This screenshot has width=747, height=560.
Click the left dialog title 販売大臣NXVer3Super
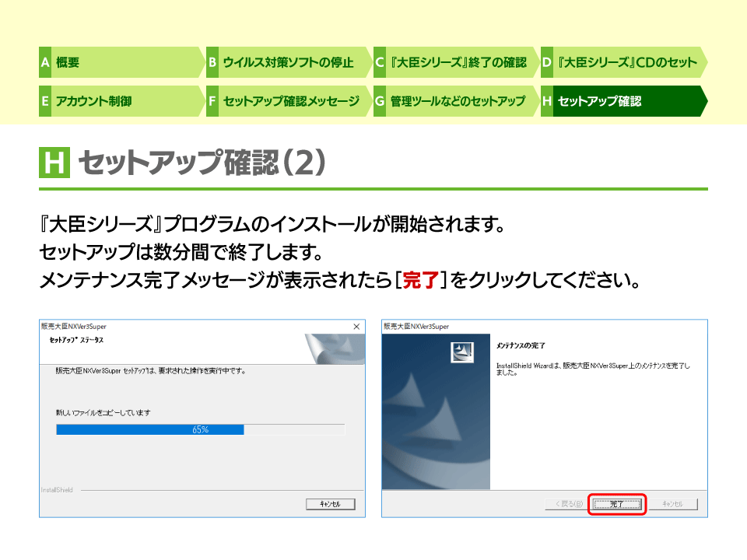click(74, 326)
